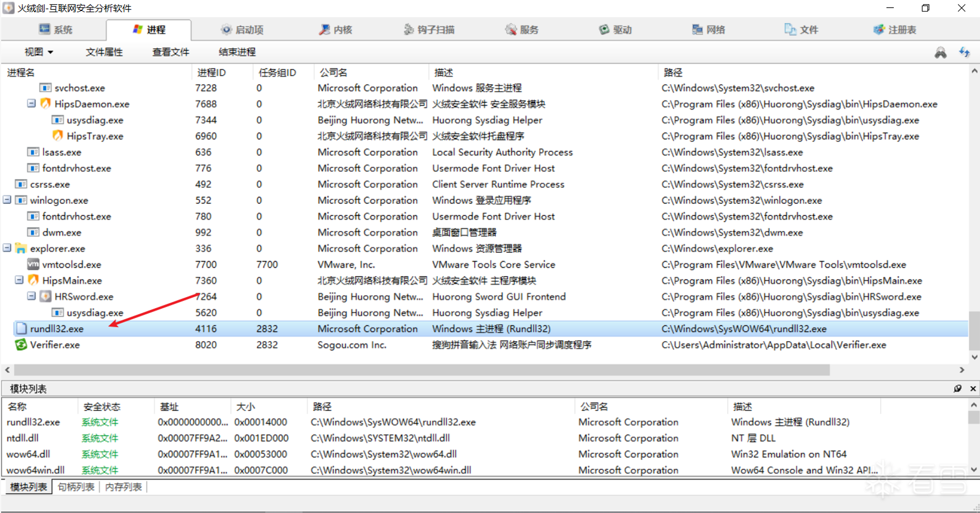Select the HipsTray.exe shield icon
The width and height of the screenshot is (980, 513).
coord(58,136)
